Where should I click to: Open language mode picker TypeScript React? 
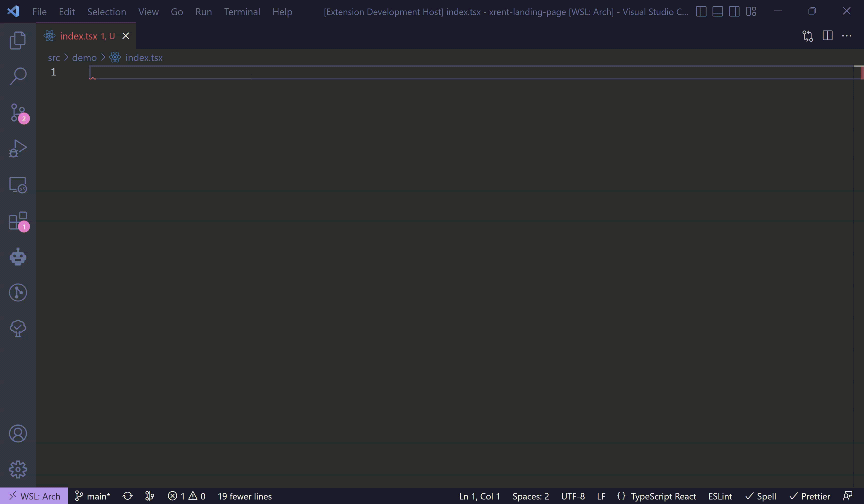tap(663, 496)
